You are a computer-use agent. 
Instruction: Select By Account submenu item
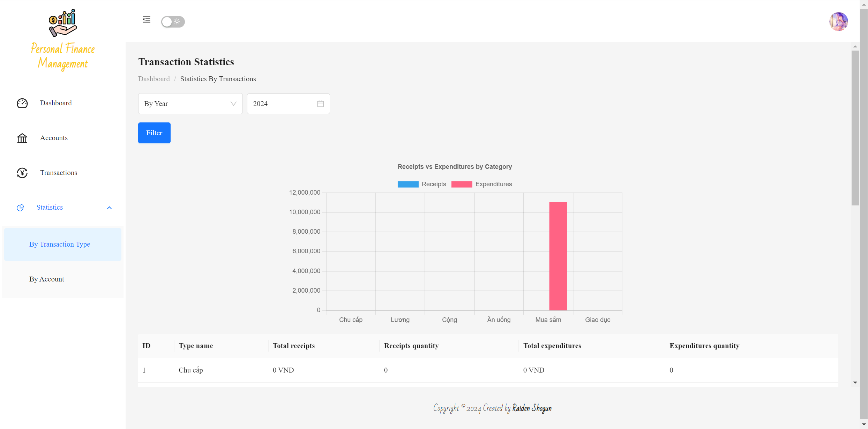pos(47,279)
